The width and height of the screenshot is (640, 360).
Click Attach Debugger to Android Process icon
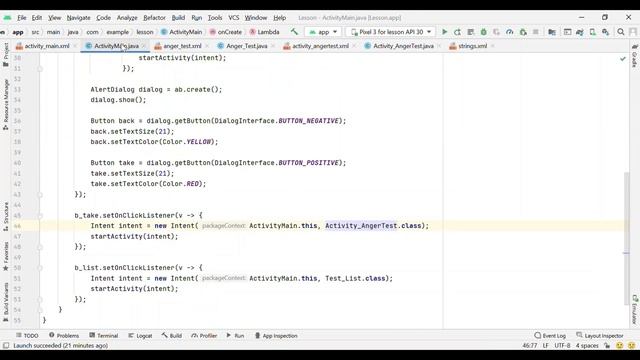[x=523, y=32]
